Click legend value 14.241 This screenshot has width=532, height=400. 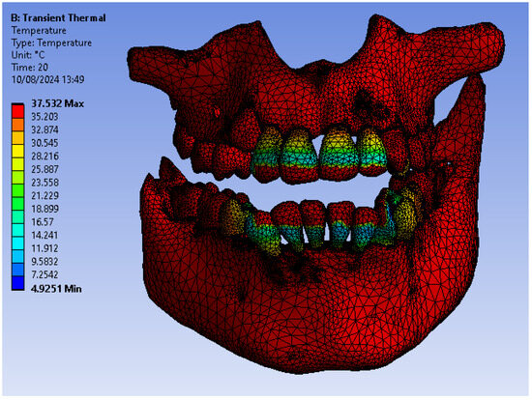[44, 235]
